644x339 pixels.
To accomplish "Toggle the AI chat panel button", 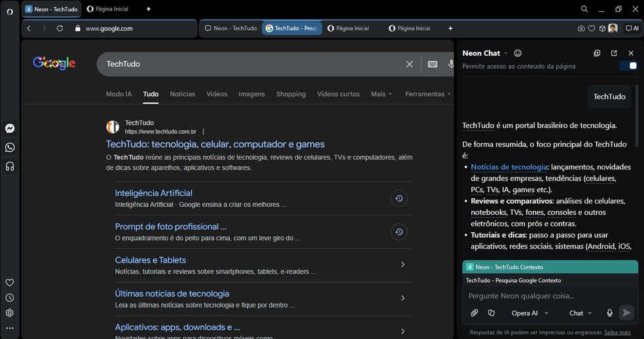I will coord(632,29).
